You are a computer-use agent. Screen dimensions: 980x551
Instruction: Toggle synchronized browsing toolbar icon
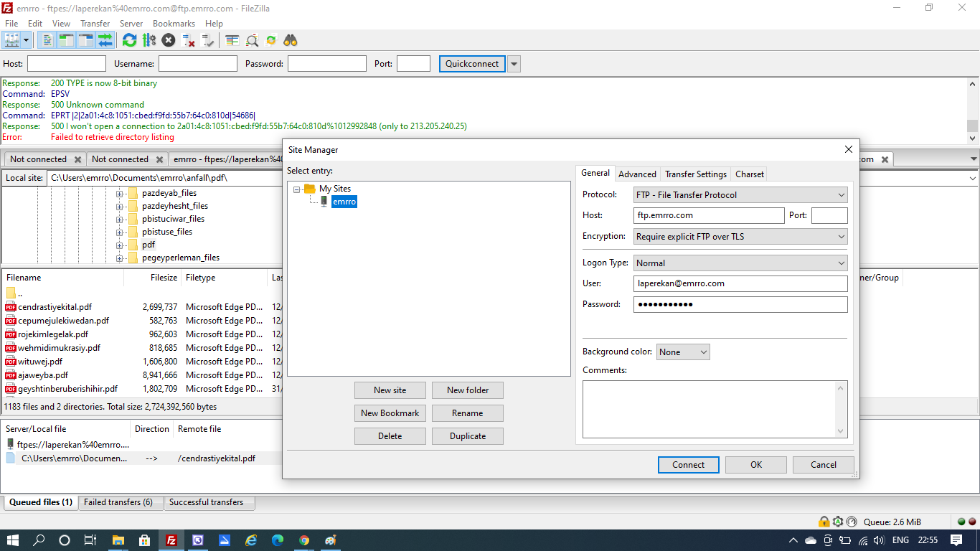click(x=271, y=40)
